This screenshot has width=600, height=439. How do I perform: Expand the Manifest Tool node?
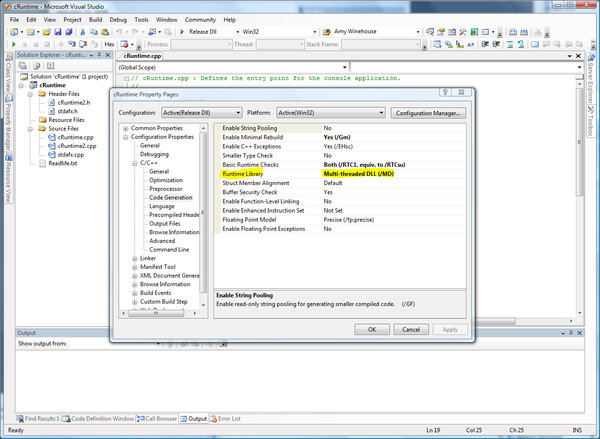135,268
